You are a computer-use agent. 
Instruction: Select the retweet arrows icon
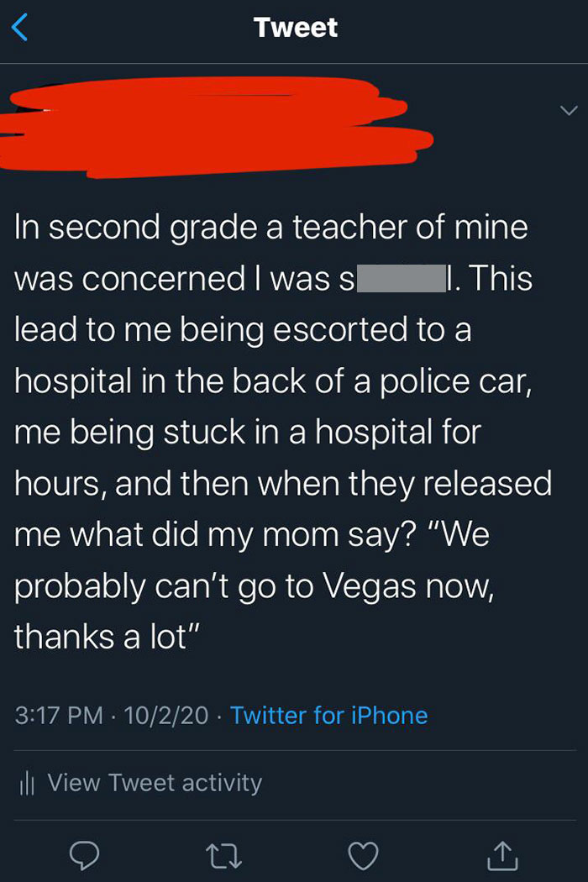(224, 856)
